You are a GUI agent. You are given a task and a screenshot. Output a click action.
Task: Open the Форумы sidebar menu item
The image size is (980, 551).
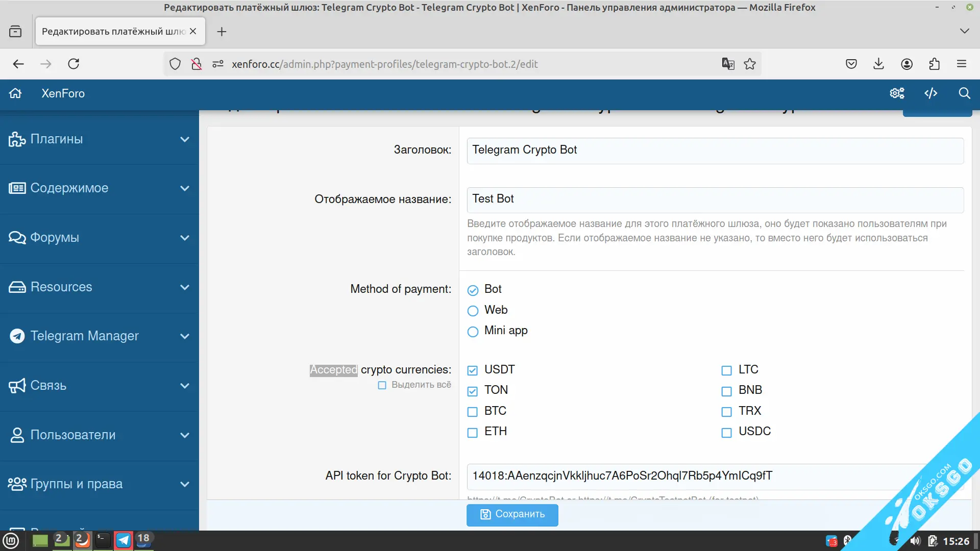pos(55,238)
